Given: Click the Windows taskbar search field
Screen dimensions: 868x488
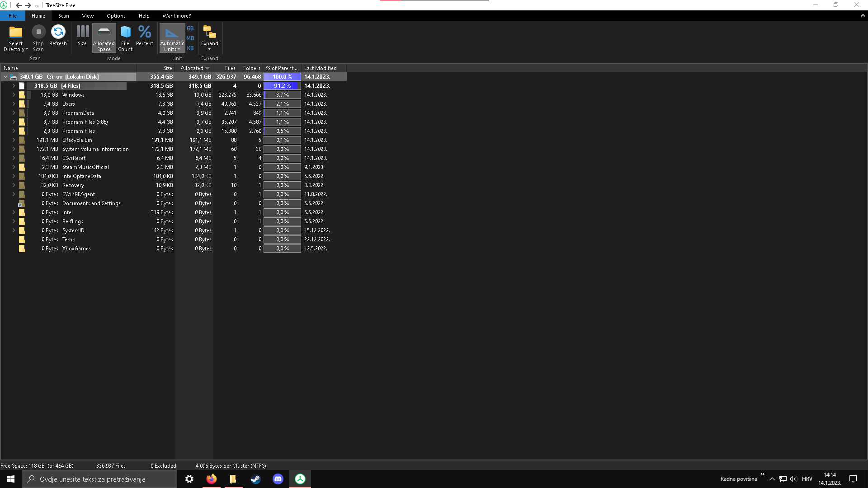Looking at the screenshot, I should pyautogui.click(x=99, y=479).
